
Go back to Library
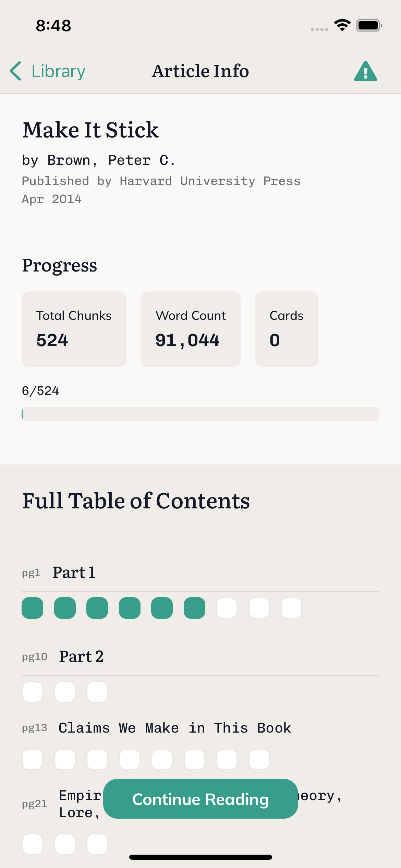pos(58,71)
